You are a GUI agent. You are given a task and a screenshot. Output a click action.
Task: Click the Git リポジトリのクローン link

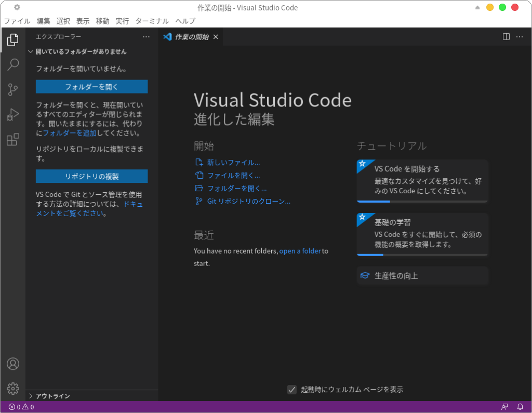pos(248,202)
